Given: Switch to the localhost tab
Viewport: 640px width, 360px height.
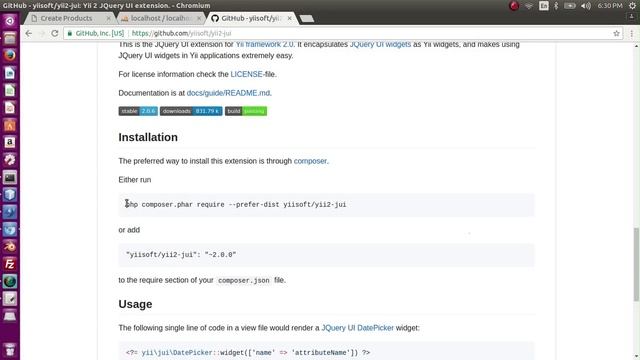Looking at the screenshot, I should tap(160, 18).
